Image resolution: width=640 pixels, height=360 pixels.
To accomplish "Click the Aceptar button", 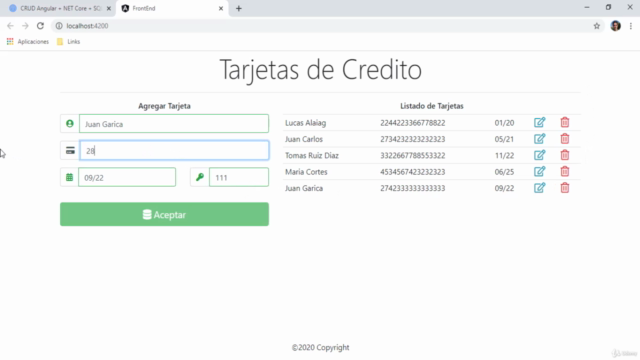I will 164,214.
